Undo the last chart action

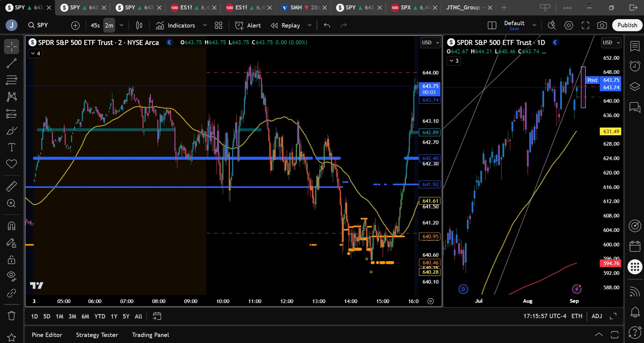[x=327, y=25]
